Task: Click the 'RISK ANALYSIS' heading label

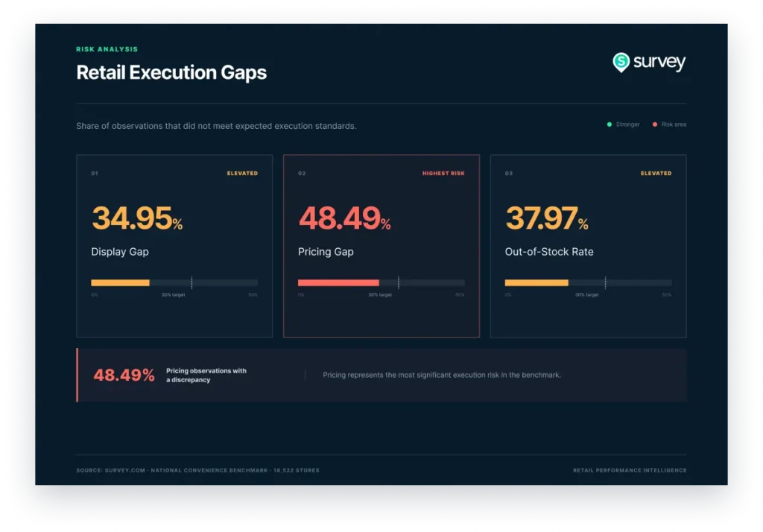Action: tap(107, 49)
